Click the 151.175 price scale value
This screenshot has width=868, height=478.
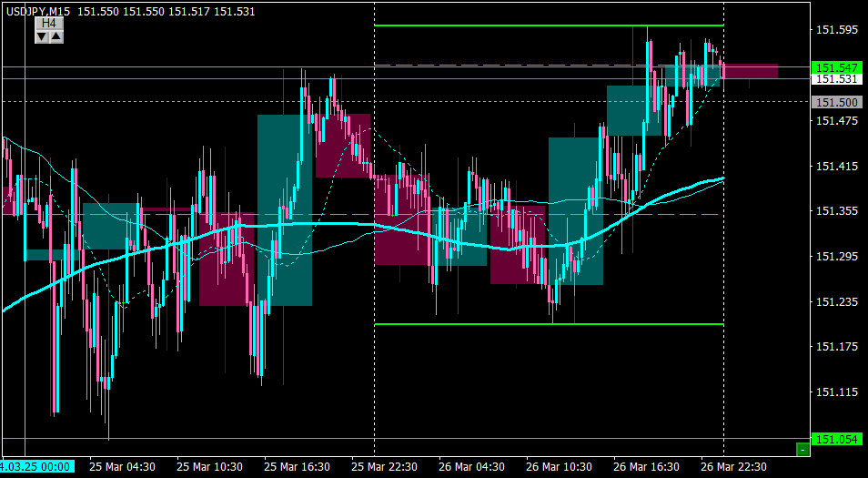[x=837, y=347]
